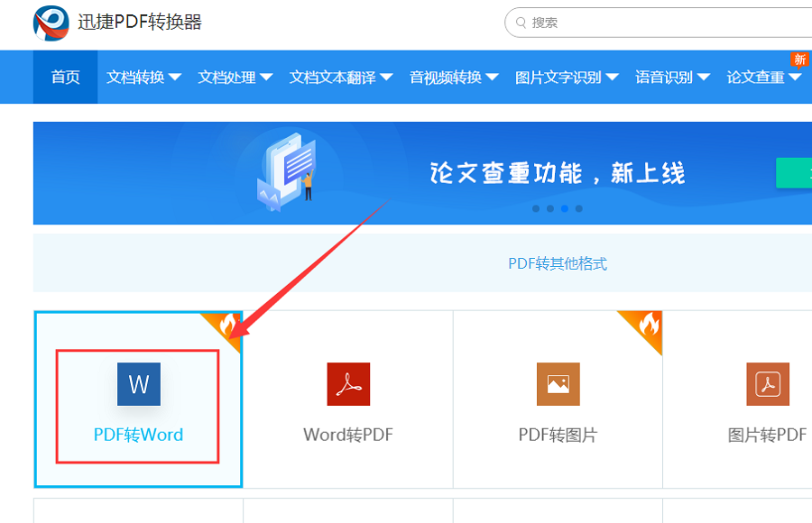Open the 论文查重 menu
The width and height of the screenshot is (812, 523).
pyautogui.click(x=755, y=78)
